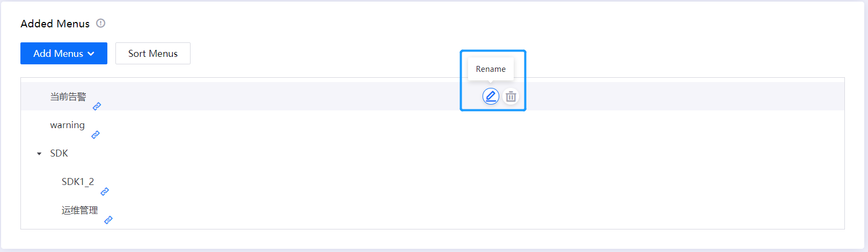
Task: Click the link icon under 当前告警
Action: pyautogui.click(x=97, y=106)
